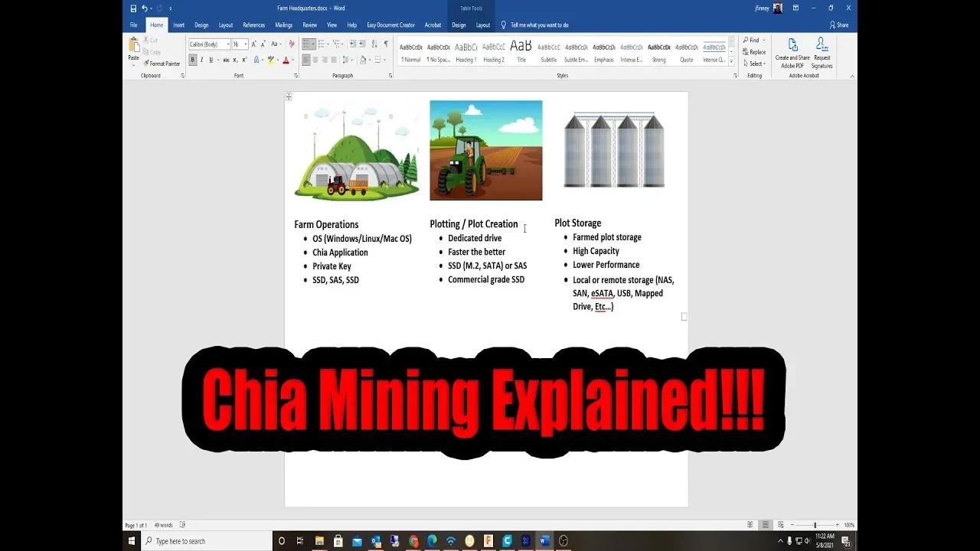This screenshot has height=551, width=980.
Task: Expand the Paste options dropdown
Action: click(x=133, y=65)
